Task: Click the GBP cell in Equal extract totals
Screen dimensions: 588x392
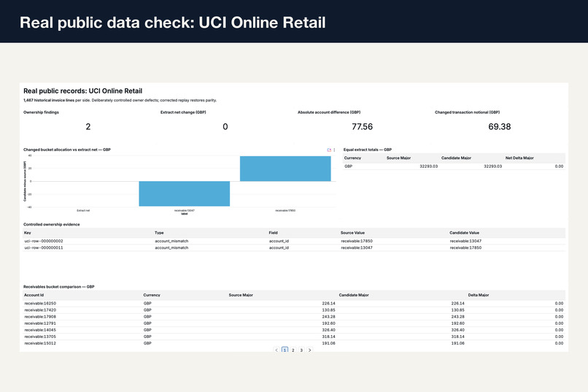Action: (x=349, y=166)
